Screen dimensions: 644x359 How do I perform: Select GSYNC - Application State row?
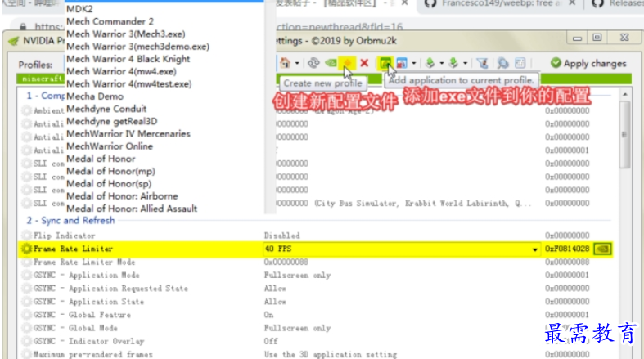tap(315, 302)
